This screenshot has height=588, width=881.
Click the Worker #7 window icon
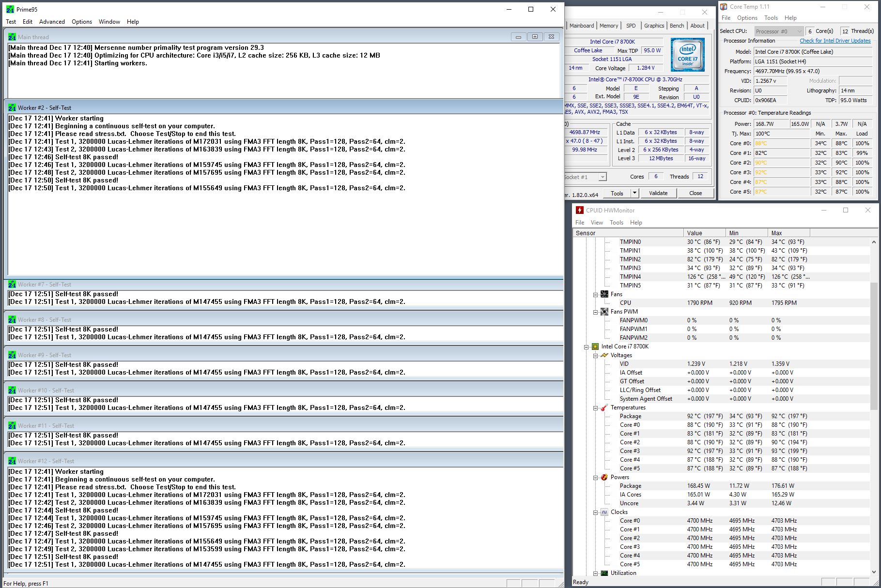pos(12,284)
